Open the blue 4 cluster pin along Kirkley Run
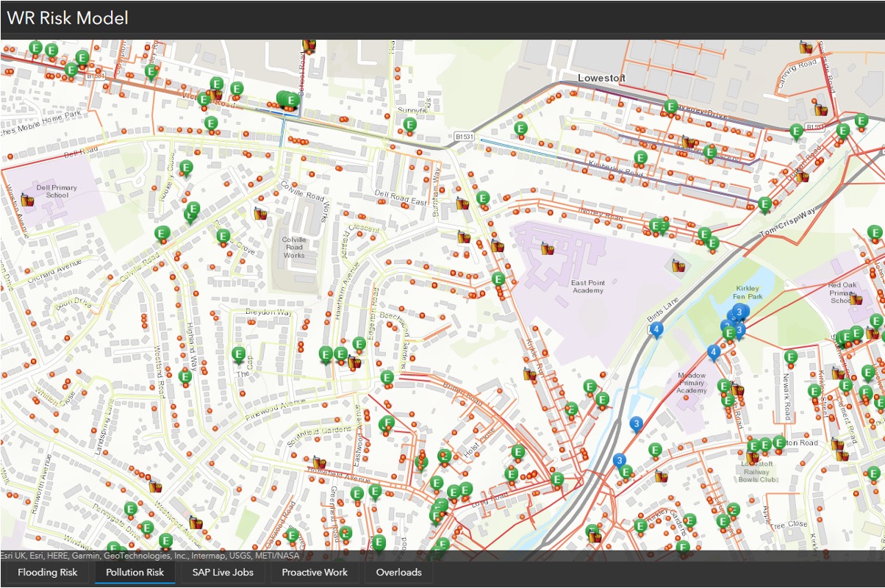The height and width of the screenshot is (588, 885). click(x=714, y=352)
